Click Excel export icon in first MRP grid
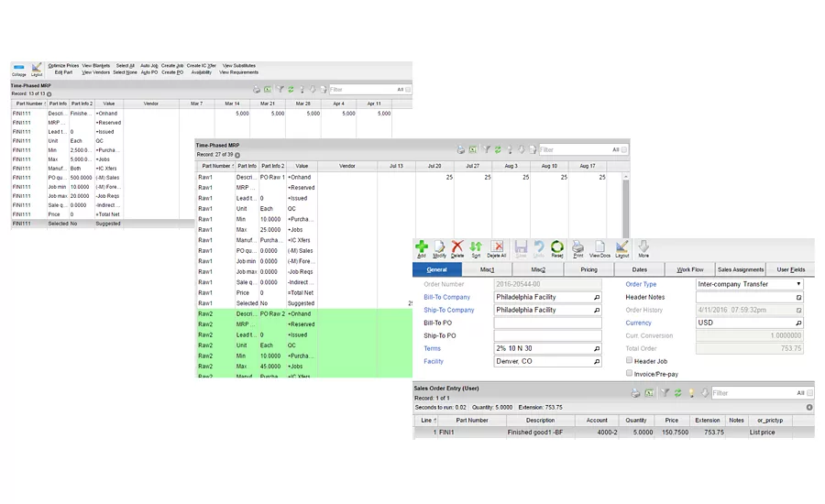 tap(268, 90)
